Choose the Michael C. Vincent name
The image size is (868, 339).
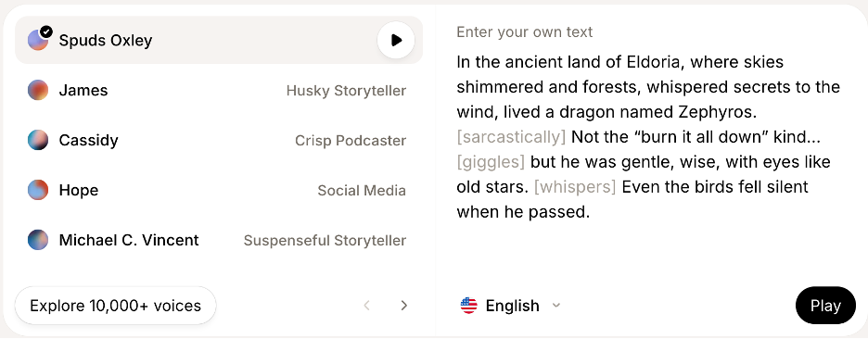[129, 240]
